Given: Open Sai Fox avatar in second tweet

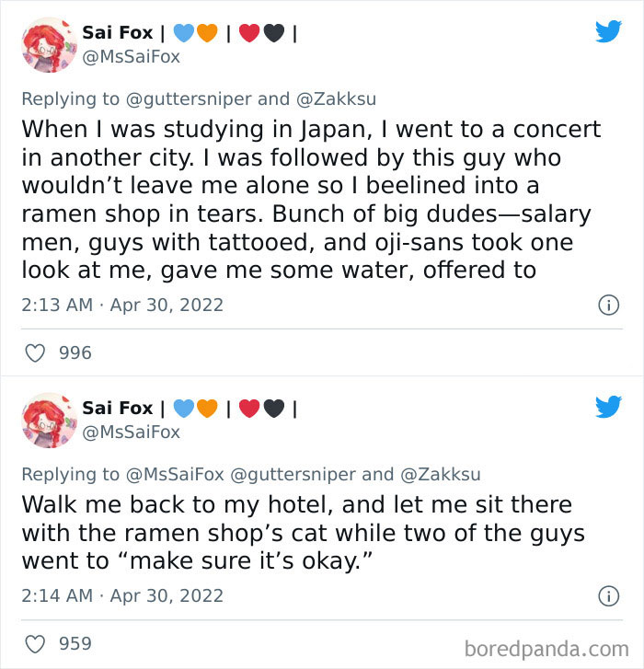Looking at the screenshot, I should [48, 420].
